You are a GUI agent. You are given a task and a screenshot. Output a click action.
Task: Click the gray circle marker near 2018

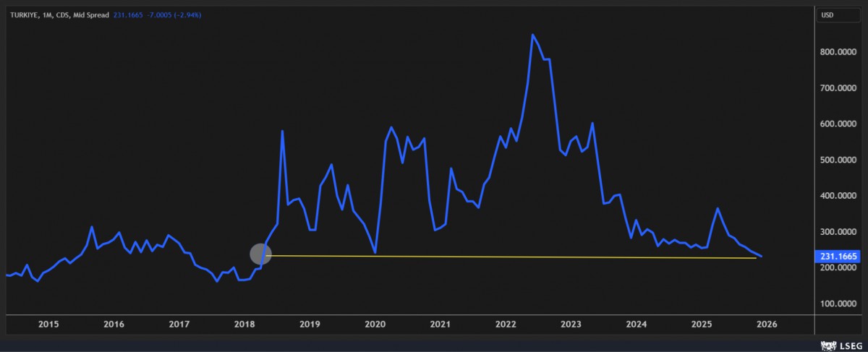(x=260, y=254)
